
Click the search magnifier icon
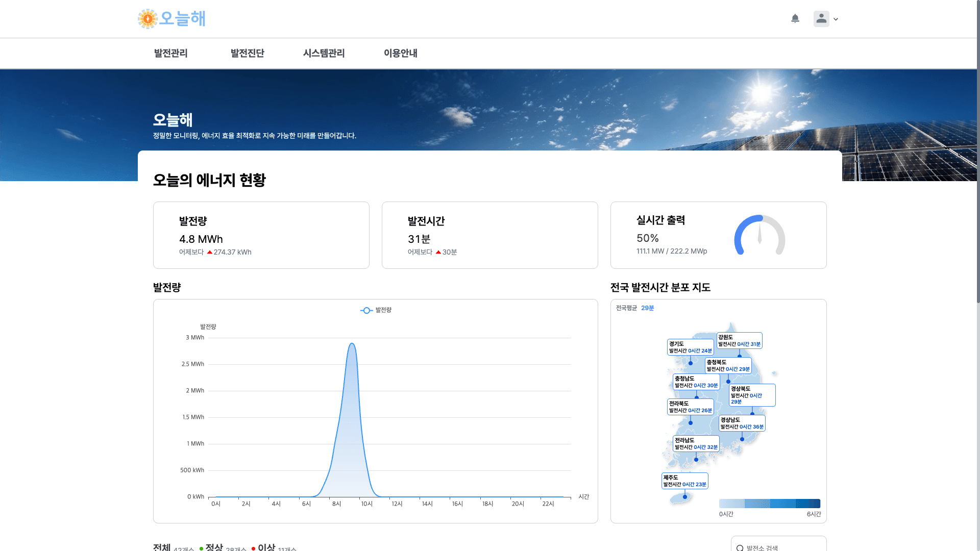coord(740,548)
